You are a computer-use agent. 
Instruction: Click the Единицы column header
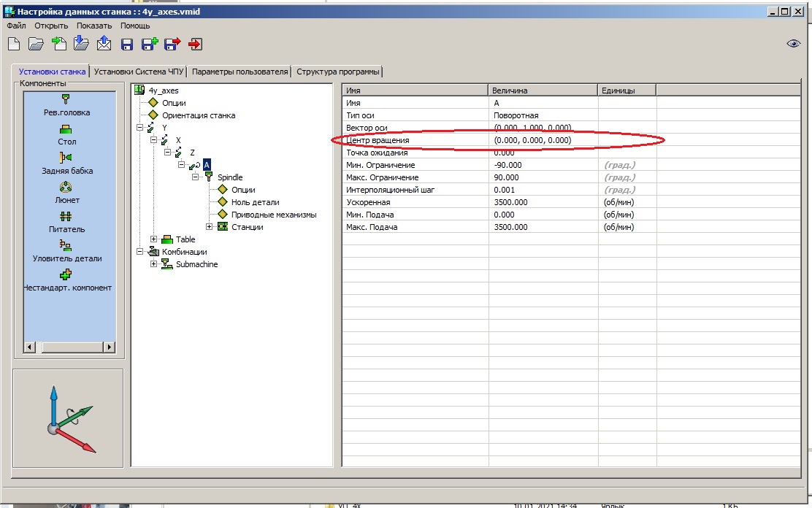pos(627,90)
